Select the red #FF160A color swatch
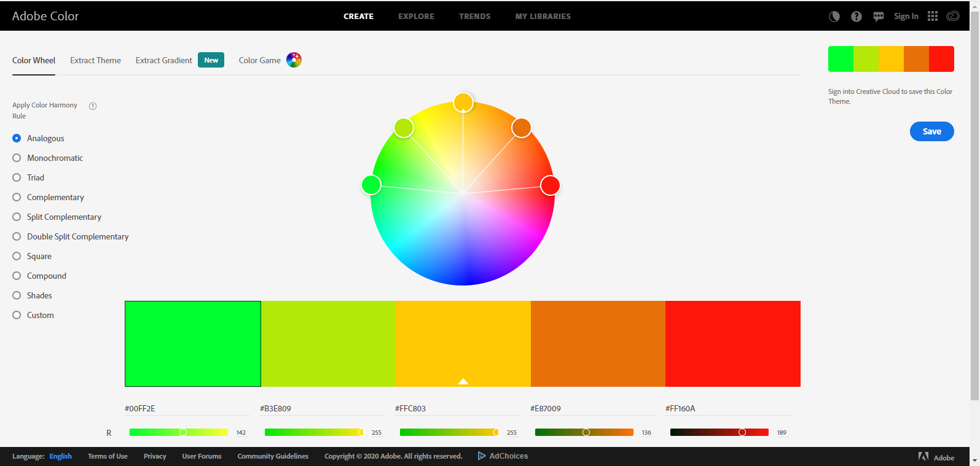This screenshot has width=980, height=466. pyautogui.click(x=733, y=344)
